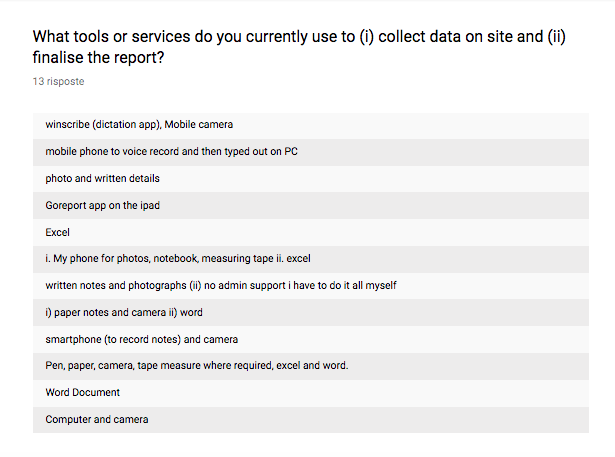Select the 'Word Document' response row
The height and width of the screenshot is (457, 615).
click(311, 393)
